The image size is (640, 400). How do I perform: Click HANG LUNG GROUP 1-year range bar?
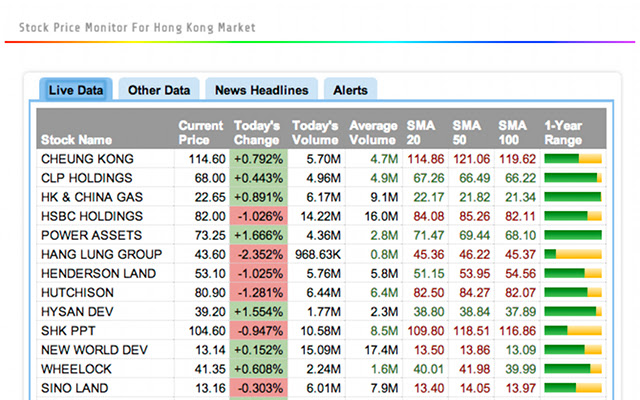[573, 254]
